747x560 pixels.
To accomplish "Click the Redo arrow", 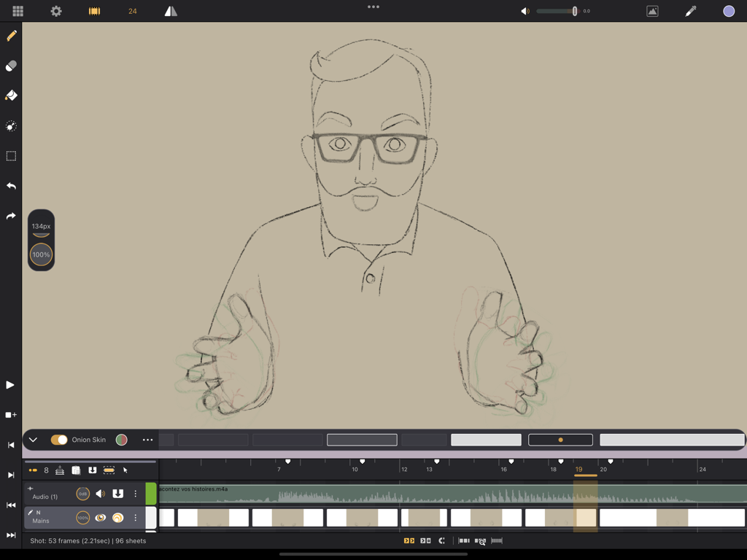I will click(10, 216).
